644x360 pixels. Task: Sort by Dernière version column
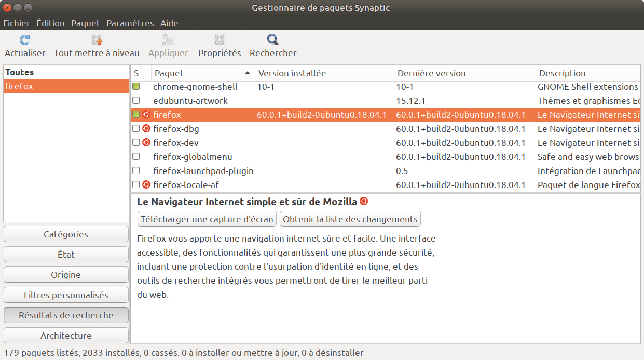coord(465,73)
